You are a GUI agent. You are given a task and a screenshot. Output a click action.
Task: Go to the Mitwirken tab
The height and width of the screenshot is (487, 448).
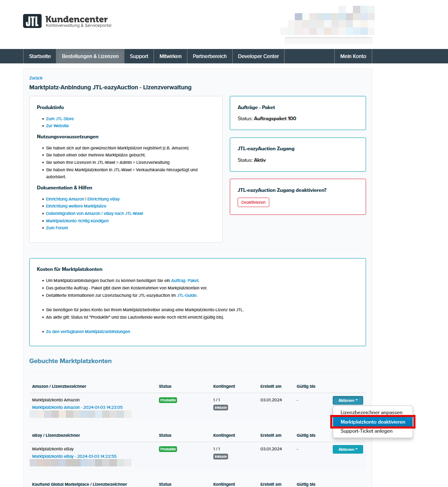[x=170, y=56]
